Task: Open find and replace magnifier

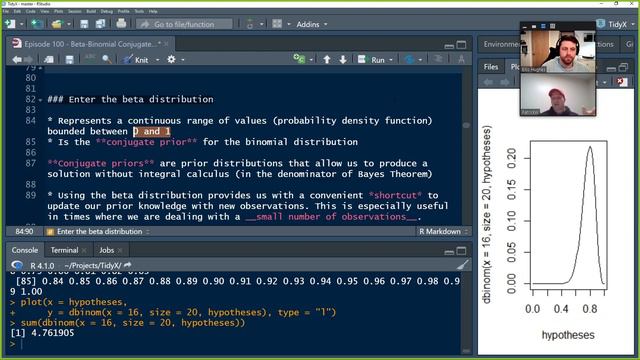Action: 107,60
